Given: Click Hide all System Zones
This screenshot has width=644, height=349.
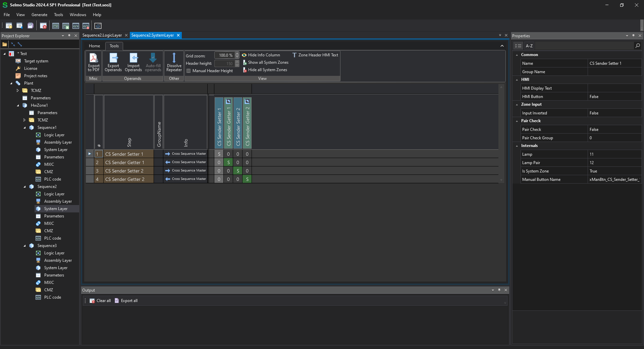Looking at the screenshot, I should pos(265,70).
